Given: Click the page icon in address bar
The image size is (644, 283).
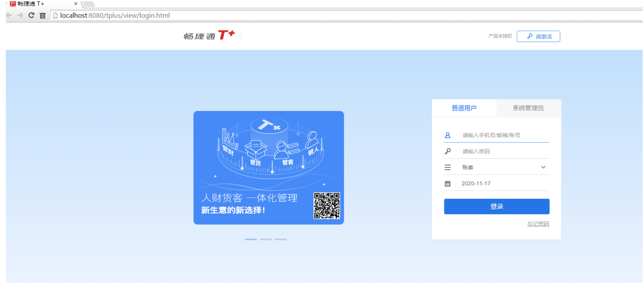Looking at the screenshot, I should pyautogui.click(x=55, y=15).
